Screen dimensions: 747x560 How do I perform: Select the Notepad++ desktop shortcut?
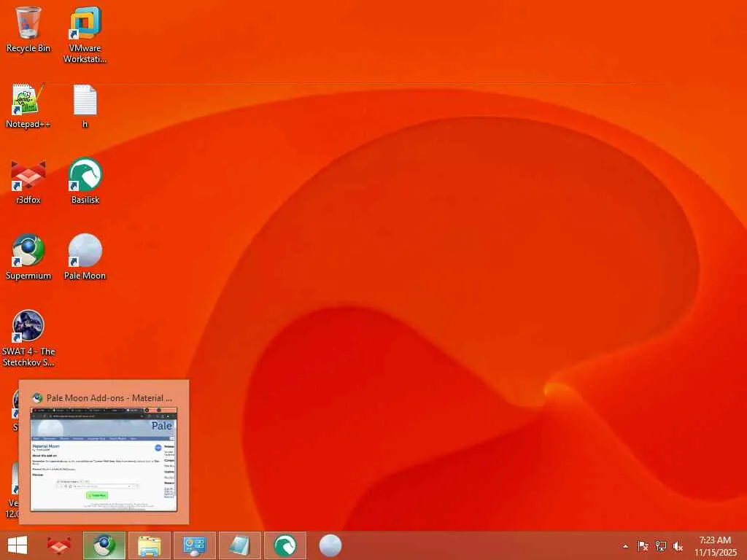point(28,106)
